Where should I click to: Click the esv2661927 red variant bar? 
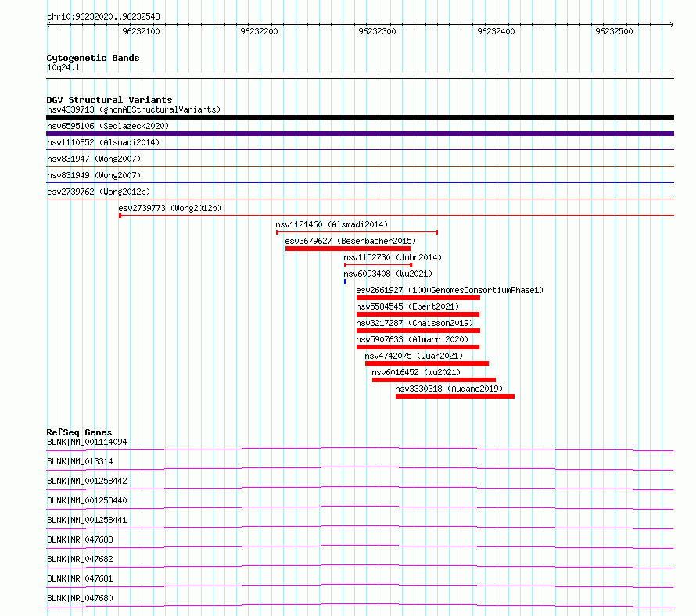[x=418, y=298]
